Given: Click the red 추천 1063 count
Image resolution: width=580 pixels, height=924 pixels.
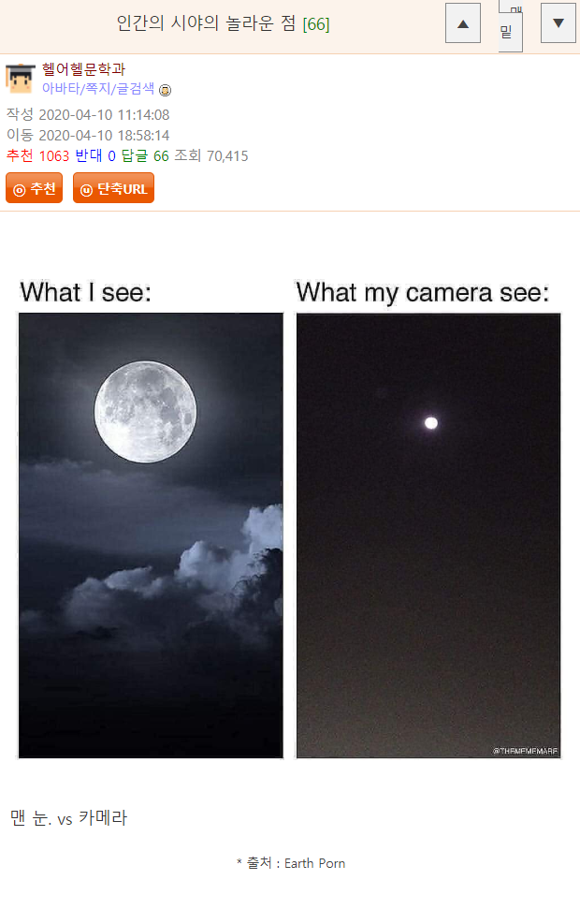Looking at the screenshot, I should click(x=37, y=155).
